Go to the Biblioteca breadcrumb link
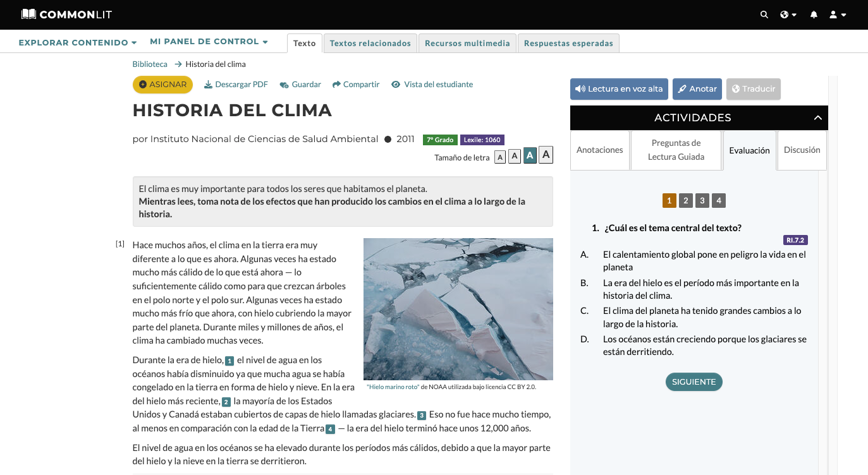Viewport: 868px width, 475px height. tap(150, 64)
